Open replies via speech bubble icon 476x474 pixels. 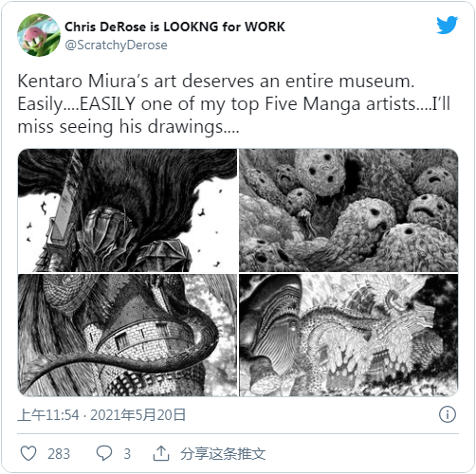coord(104,453)
